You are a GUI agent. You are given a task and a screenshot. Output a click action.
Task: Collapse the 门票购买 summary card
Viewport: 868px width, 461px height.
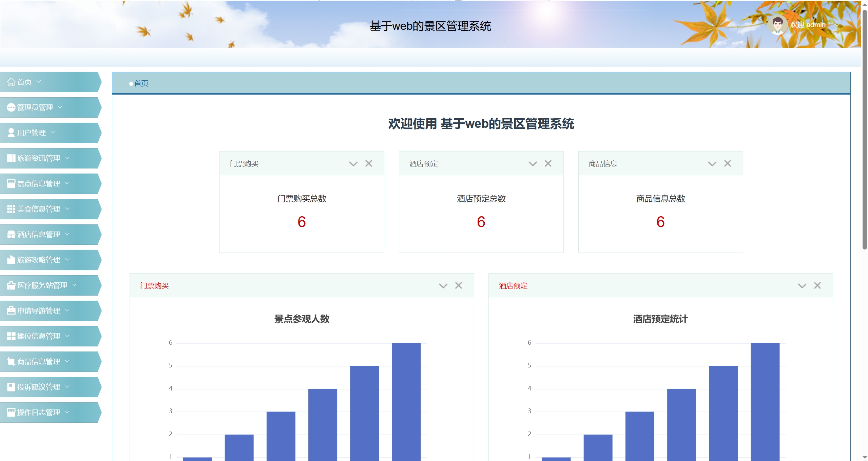353,164
